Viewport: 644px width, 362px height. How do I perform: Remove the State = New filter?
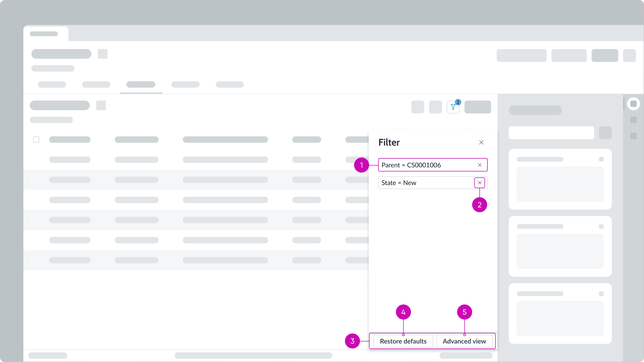(480, 183)
